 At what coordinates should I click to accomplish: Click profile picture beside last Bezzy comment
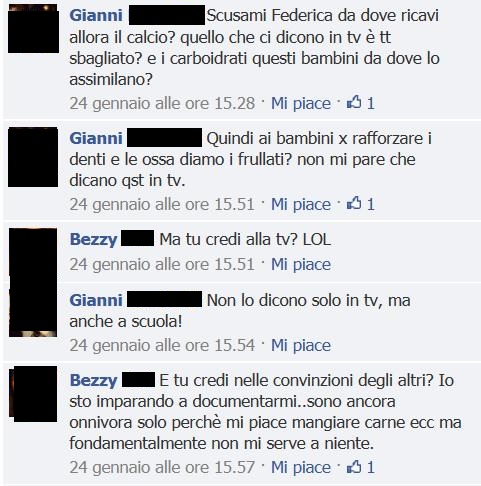tap(33, 394)
